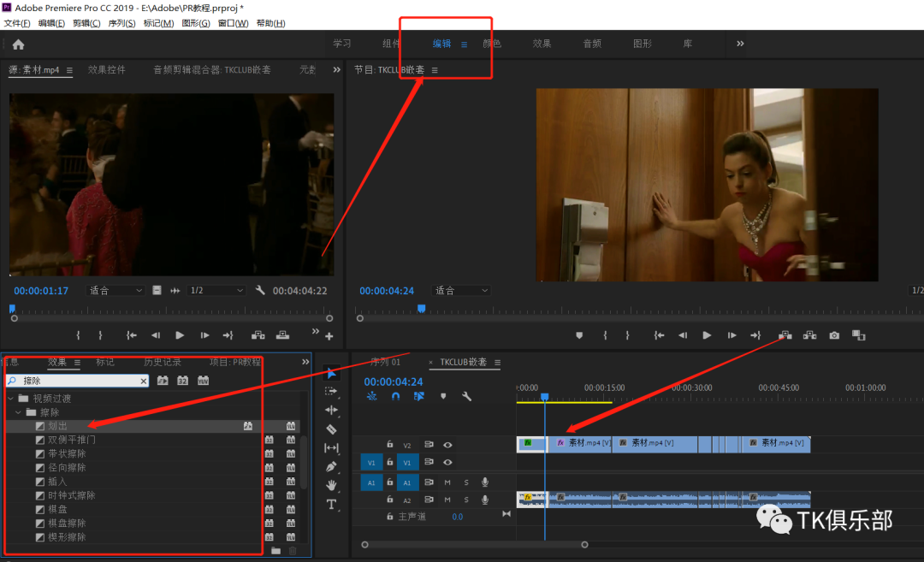
Task: Toggle Snap magnet in timeline
Action: [395, 396]
